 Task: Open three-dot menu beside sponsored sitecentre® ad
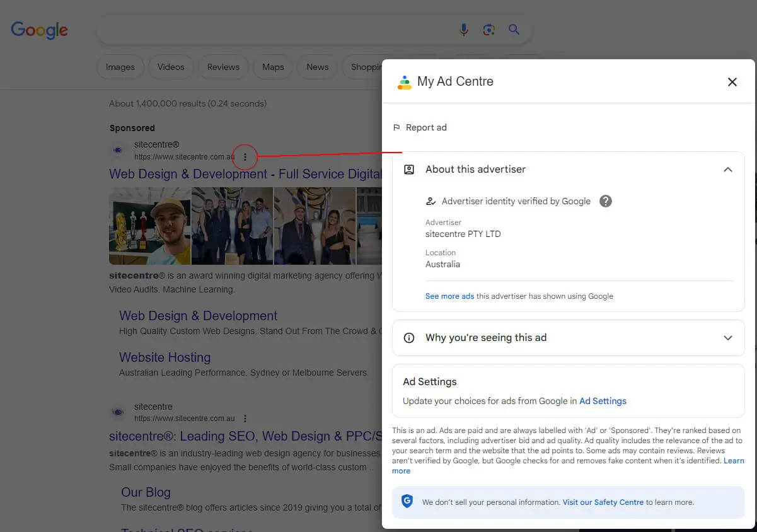245,156
